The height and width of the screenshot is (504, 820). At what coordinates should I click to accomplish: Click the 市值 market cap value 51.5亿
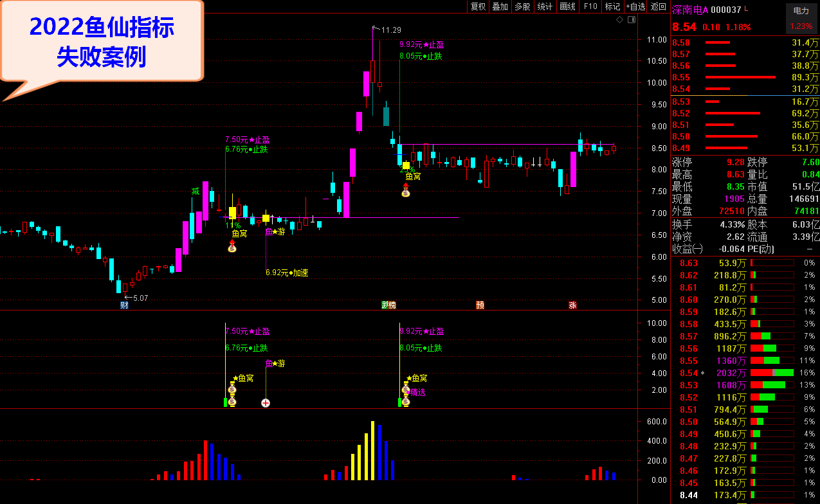(x=806, y=187)
